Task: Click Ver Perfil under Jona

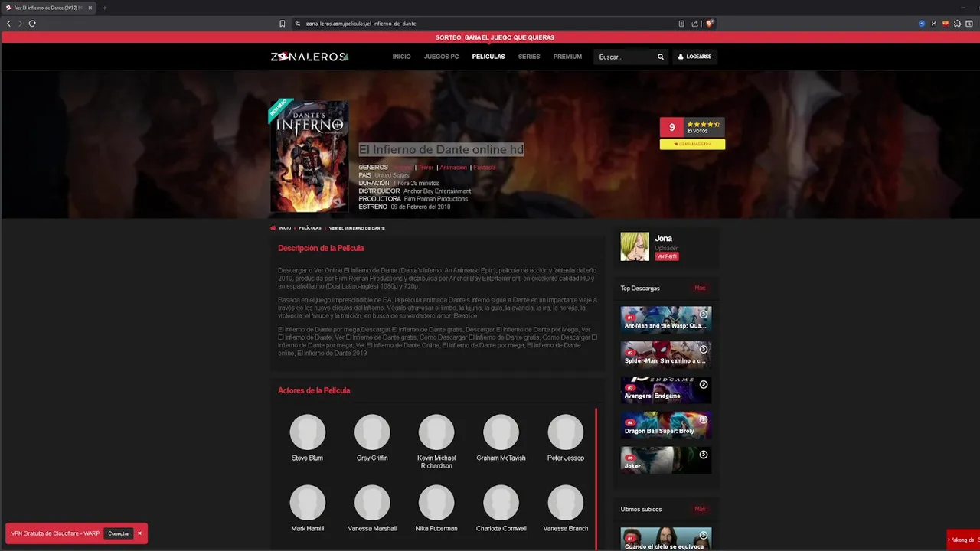Action: pos(667,256)
